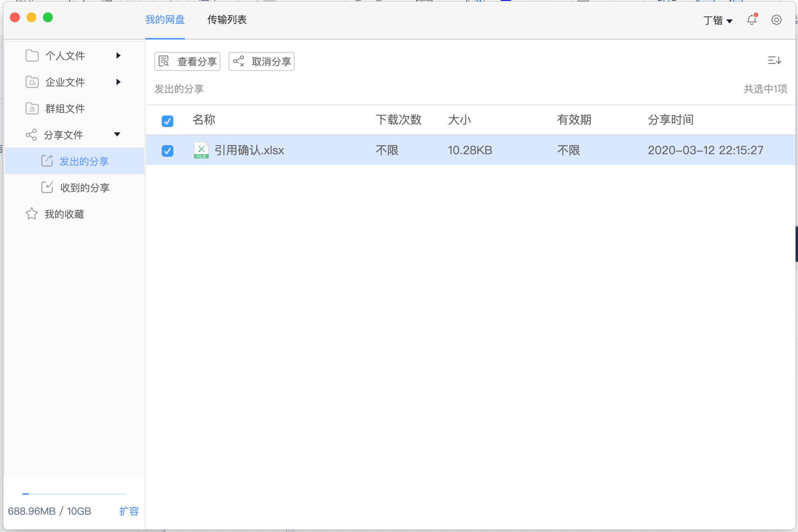
Task: Select 发出的分享 in sidebar
Action: pos(75,161)
